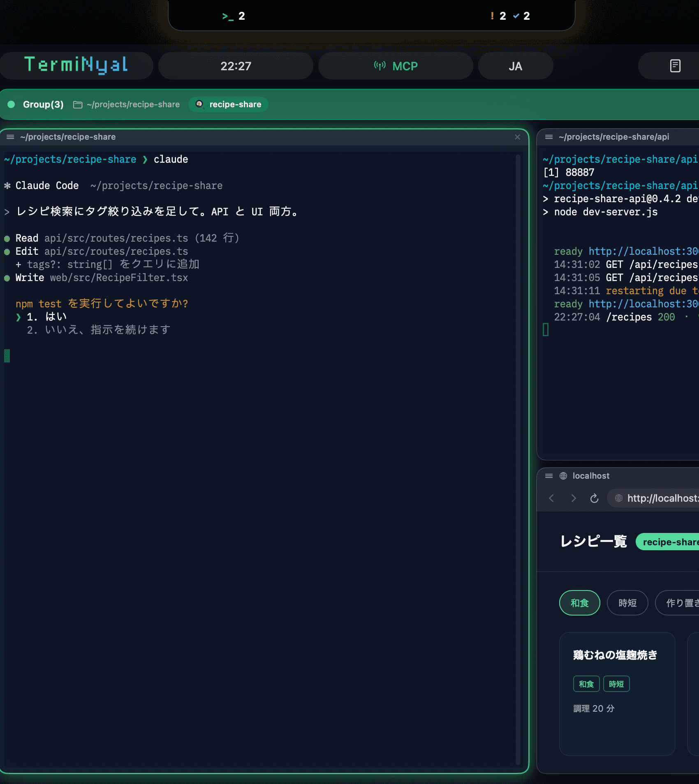
Task: Click the green cursor block in the recipe-share terminal
Action: tap(7, 356)
